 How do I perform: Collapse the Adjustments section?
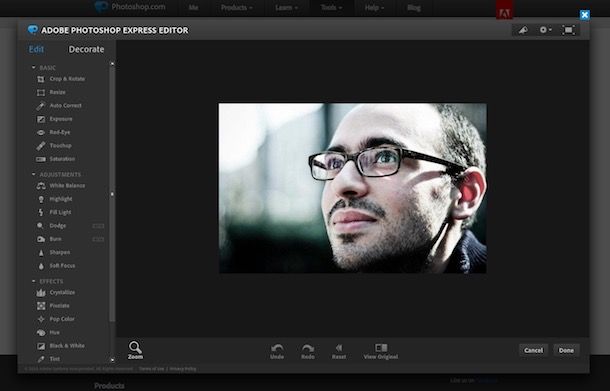[33, 174]
